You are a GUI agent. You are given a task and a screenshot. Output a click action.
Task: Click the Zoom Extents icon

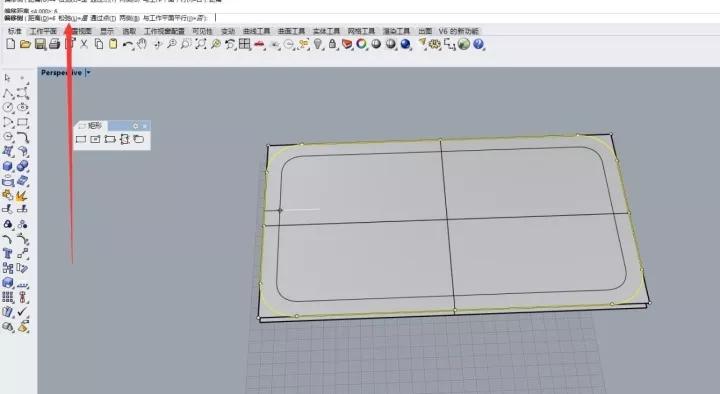201,44
